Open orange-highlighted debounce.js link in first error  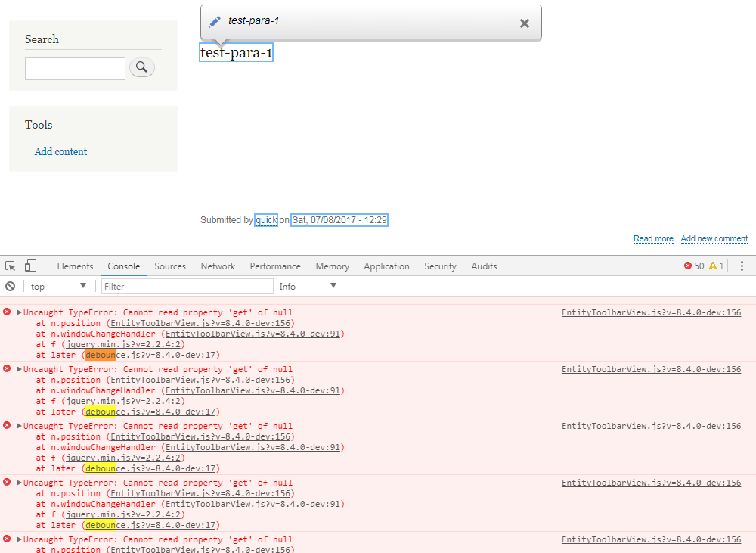coord(150,355)
